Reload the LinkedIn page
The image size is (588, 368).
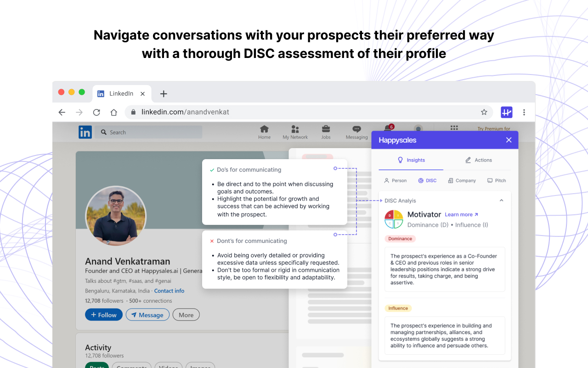coord(96,112)
